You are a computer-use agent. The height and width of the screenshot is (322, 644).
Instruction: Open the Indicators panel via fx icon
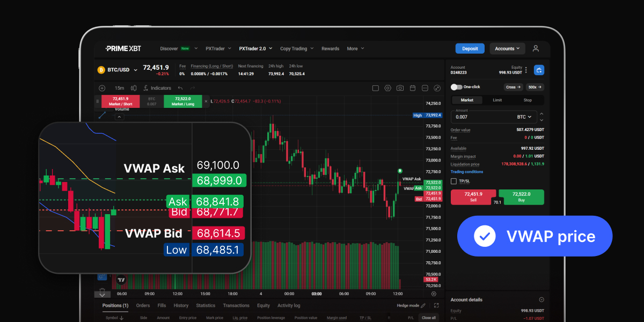point(145,88)
